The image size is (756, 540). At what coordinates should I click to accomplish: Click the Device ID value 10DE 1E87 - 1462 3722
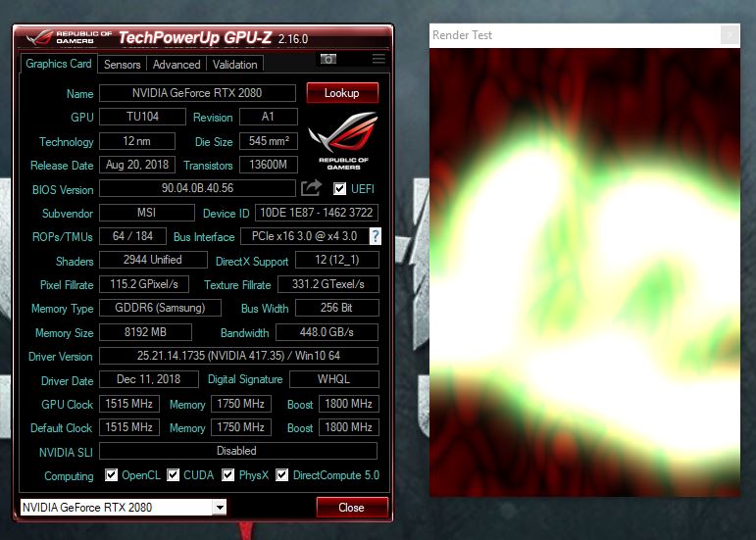(317, 213)
